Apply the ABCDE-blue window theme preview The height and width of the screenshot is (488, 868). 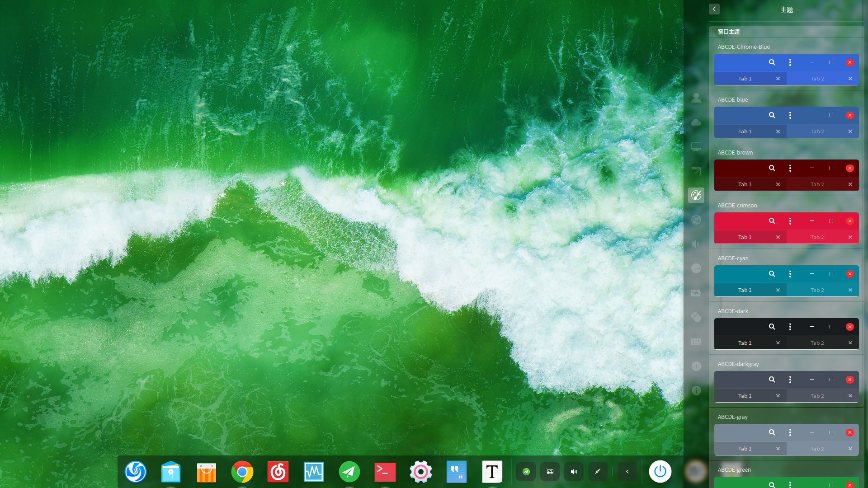(x=787, y=122)
